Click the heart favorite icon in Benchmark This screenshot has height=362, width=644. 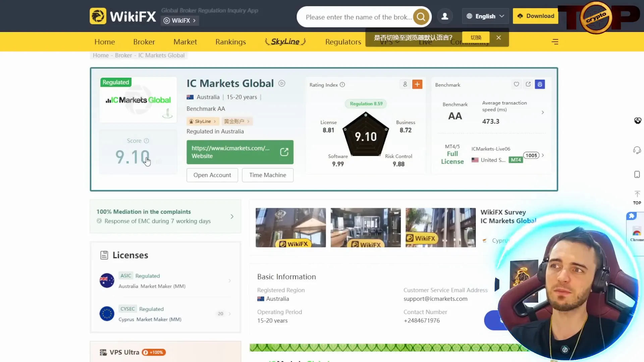coord(517,84)
